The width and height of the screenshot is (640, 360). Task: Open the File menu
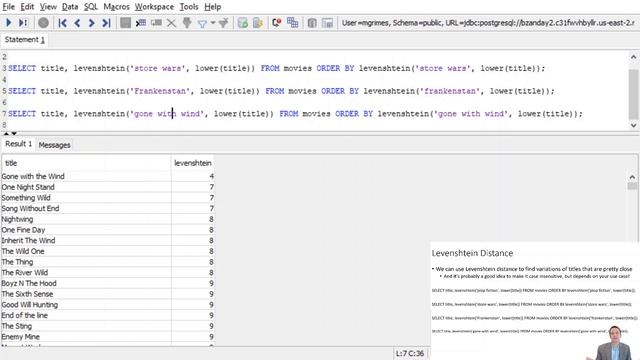9,7
